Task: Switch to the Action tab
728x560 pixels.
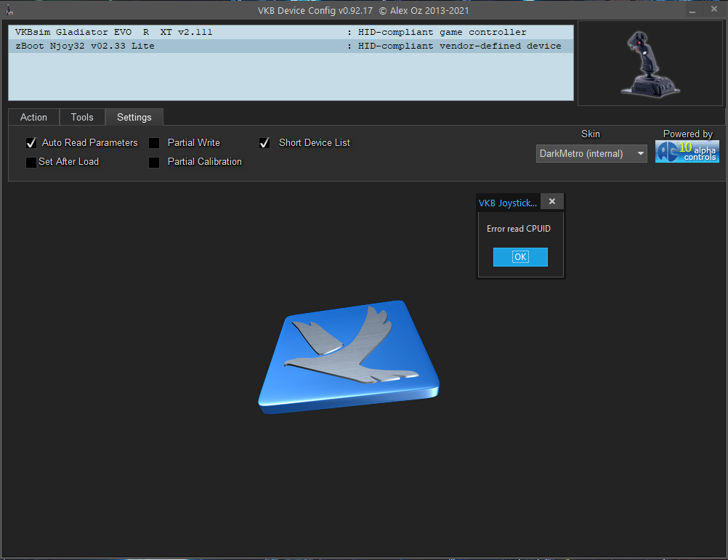Action: pyautogui.click(x=34, y=118)
